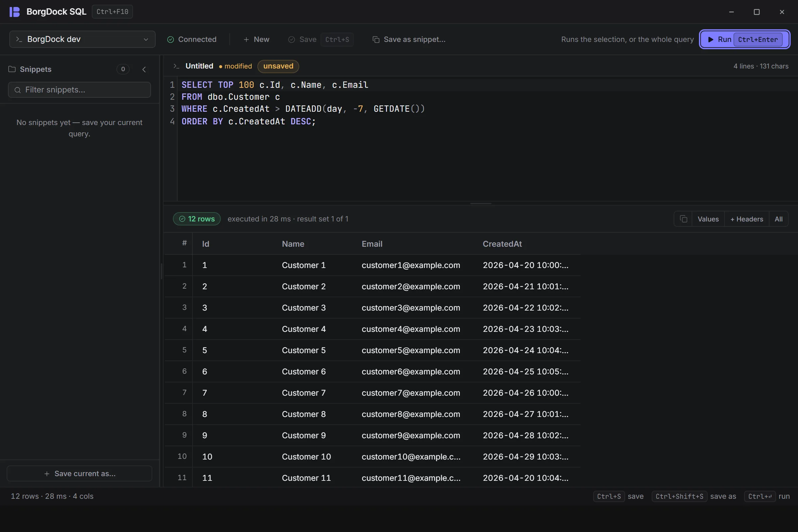This screenshot has height=532, width=798.
Task: Click the Snippets folder icon
Action: point(12,69)
